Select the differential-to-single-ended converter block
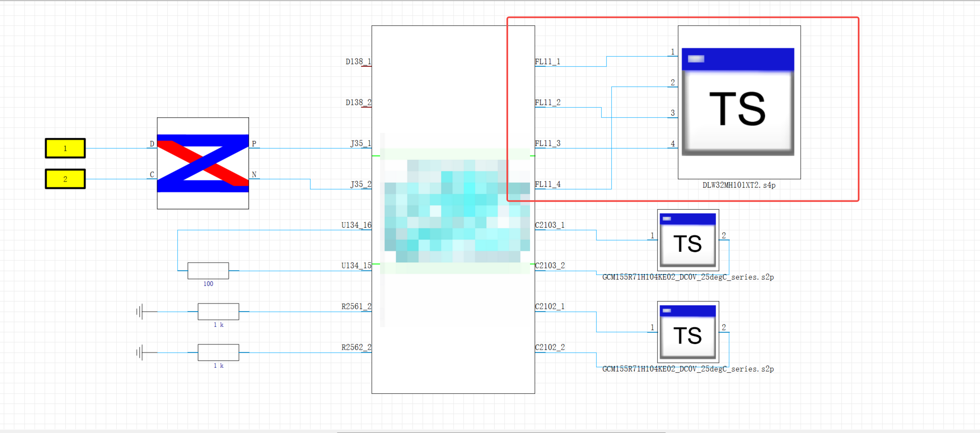 tap(203, 163)
